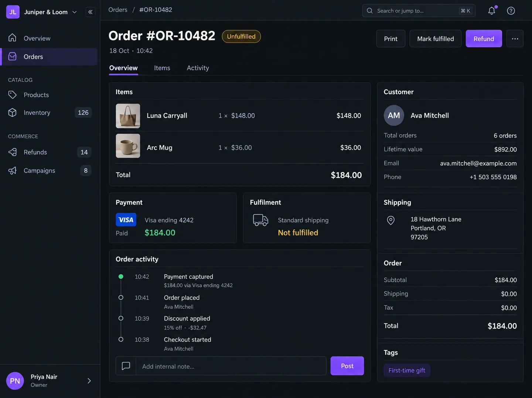Select the Discount applied activity entry
Screen dimensions: 532x398
(x=187, y=323)
